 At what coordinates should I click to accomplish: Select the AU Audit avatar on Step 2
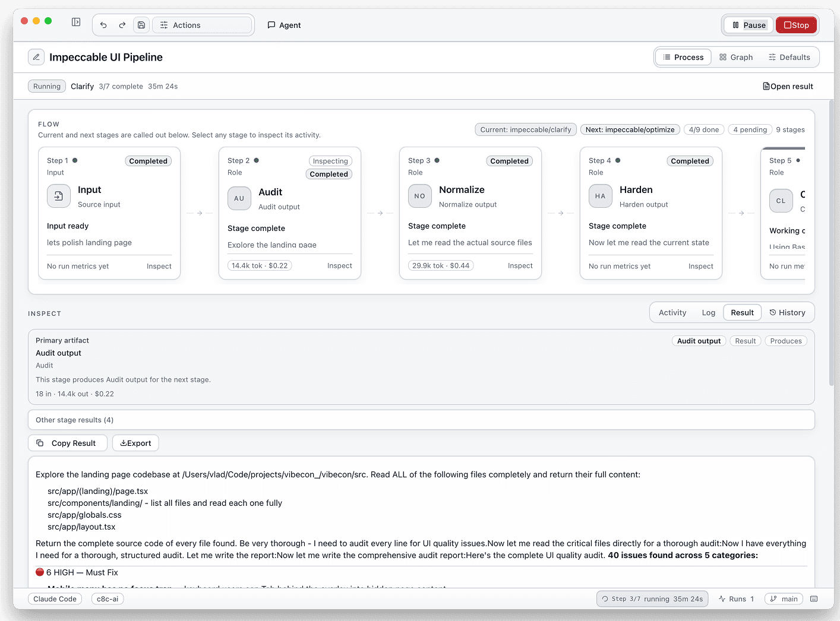click(239, 198)
